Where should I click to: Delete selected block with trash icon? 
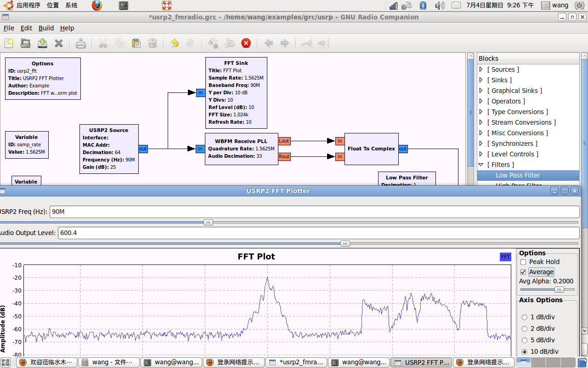pyautogui.click(x=153, y=43)
